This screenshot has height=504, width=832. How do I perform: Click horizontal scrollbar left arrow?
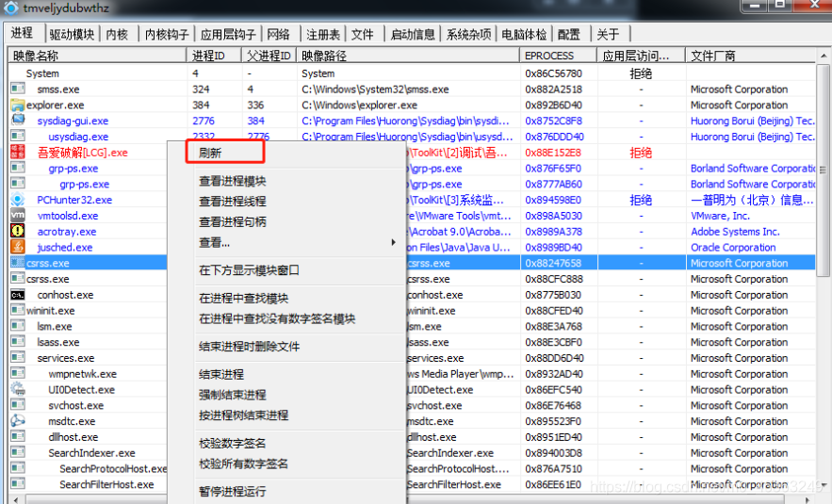click(16, 499)
